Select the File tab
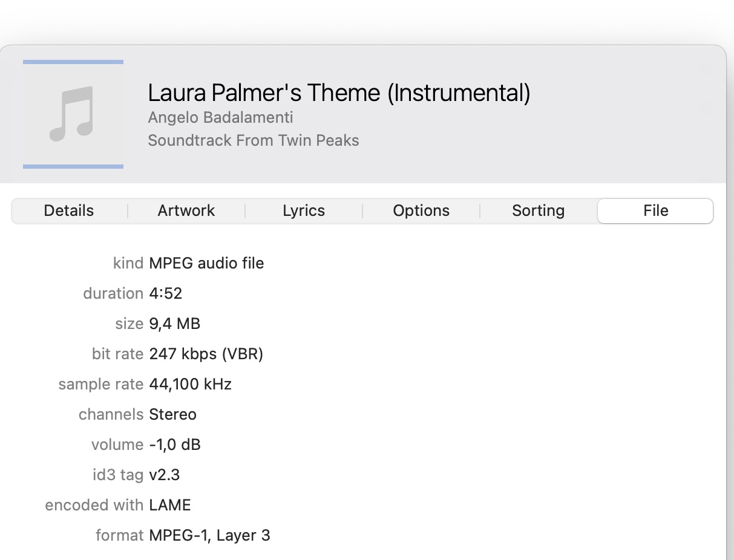This screenshot has height=560, width=734. [x=656, y=210]
